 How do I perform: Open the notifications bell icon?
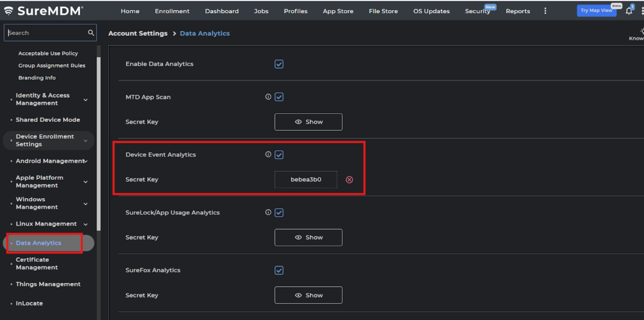(628, 11)
